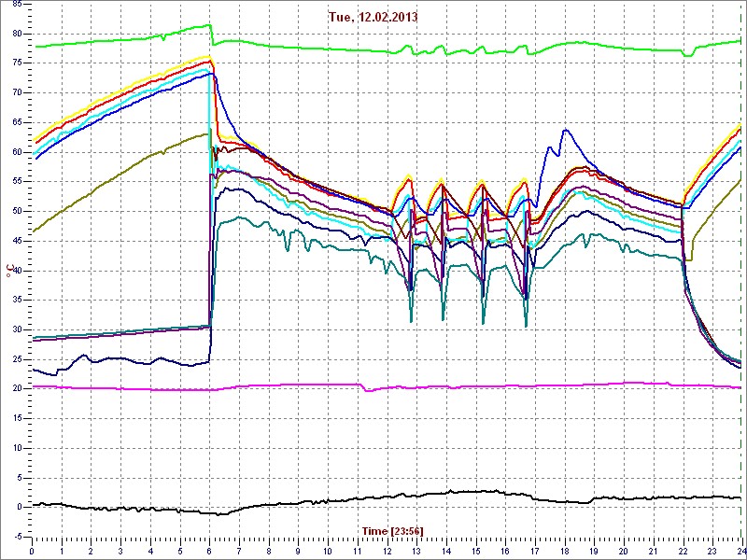Click x-axis hour label 11

pos(358,552)
